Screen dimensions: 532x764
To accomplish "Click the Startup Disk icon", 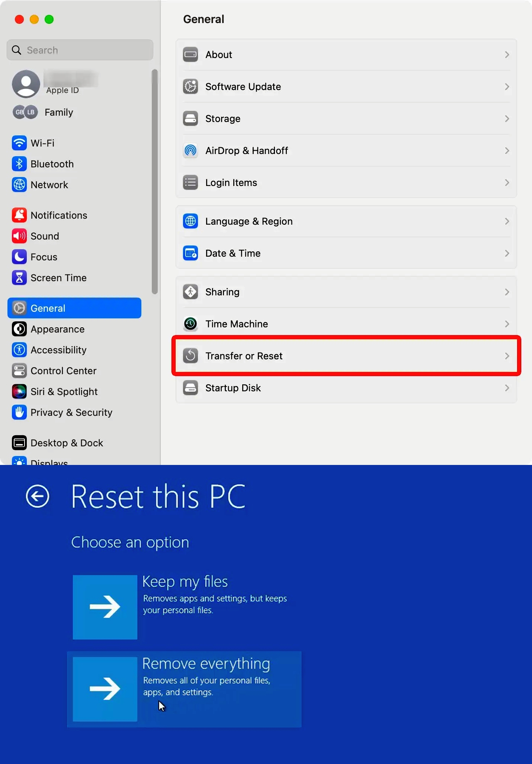I will [190, 388].
